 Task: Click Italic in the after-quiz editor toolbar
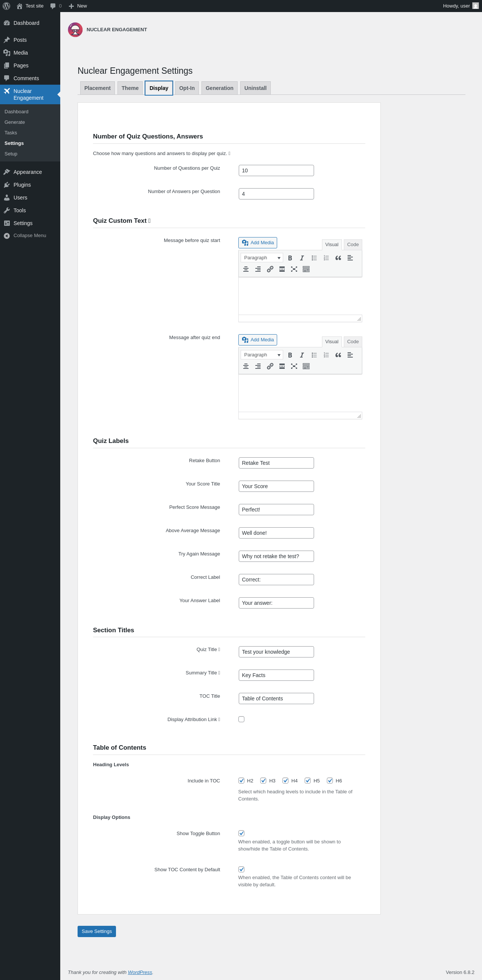click(302, 355)
